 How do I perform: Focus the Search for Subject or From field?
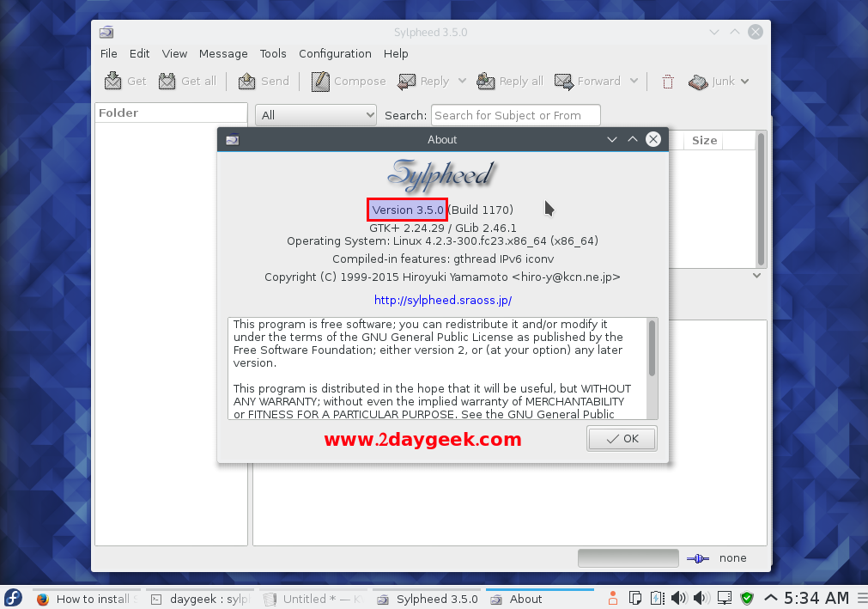pos(515,115)
